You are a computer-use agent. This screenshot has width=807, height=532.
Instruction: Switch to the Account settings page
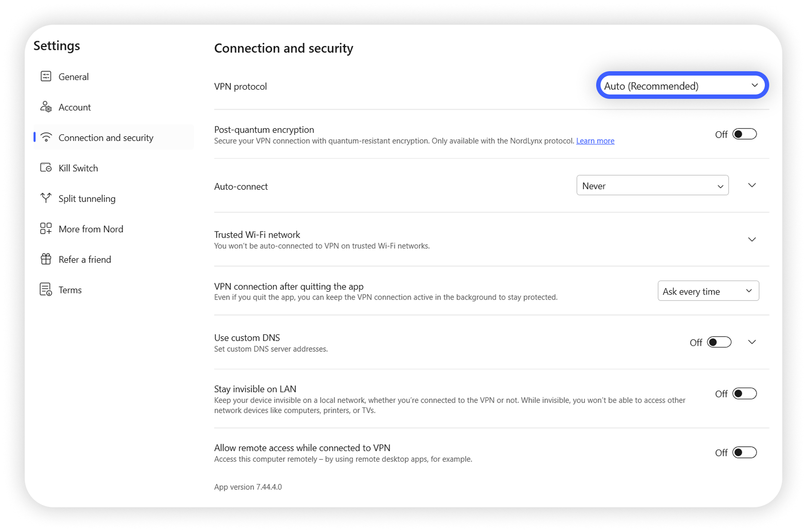(75, 107)
